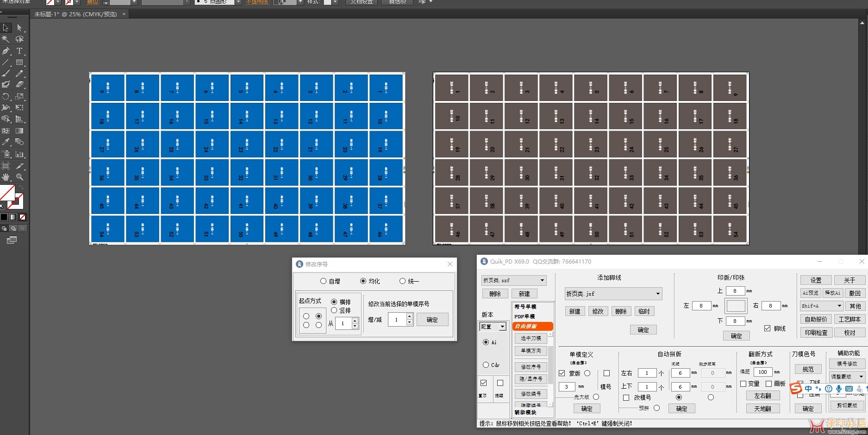The width and height of the screenshot is (868, 435).
Task: Click the Sogou IME emoji smiley icon
Action: click(x=829, y=389)
